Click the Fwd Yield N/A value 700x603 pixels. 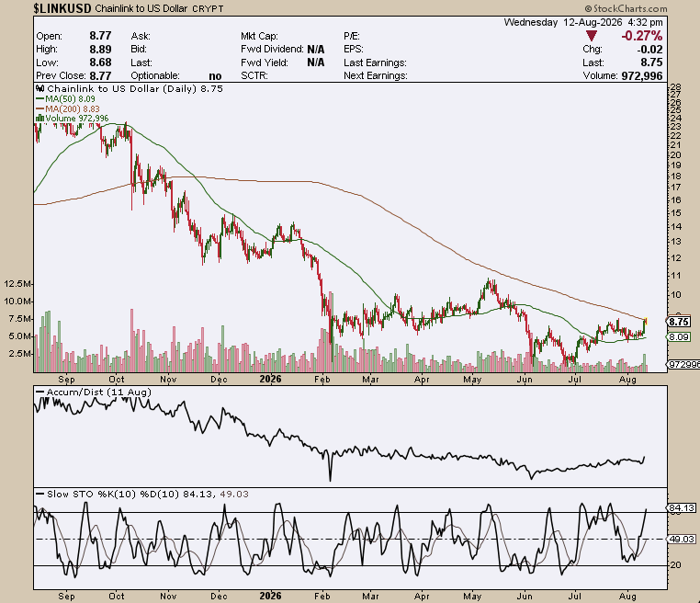(x=316, y=63)
